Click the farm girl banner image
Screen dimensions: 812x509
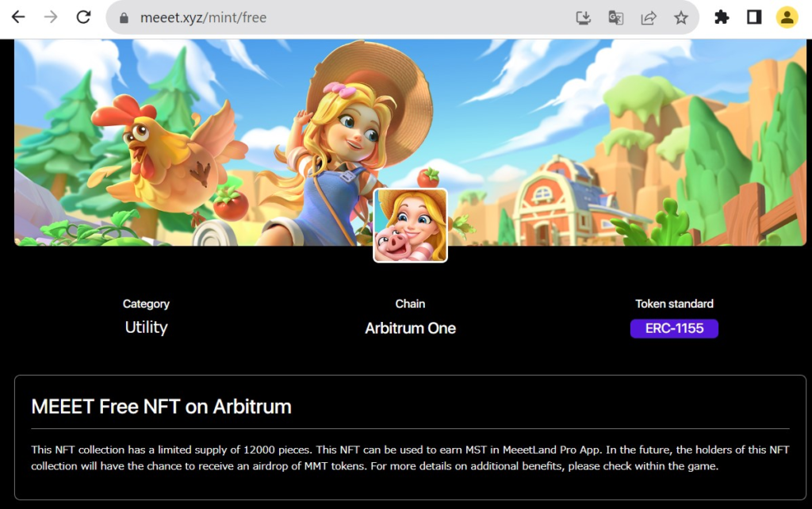click(410, 143)
